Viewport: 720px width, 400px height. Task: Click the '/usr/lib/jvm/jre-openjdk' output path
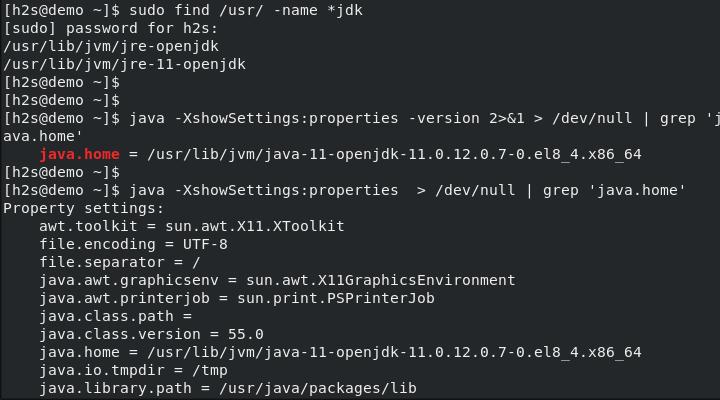click(111, 46)
